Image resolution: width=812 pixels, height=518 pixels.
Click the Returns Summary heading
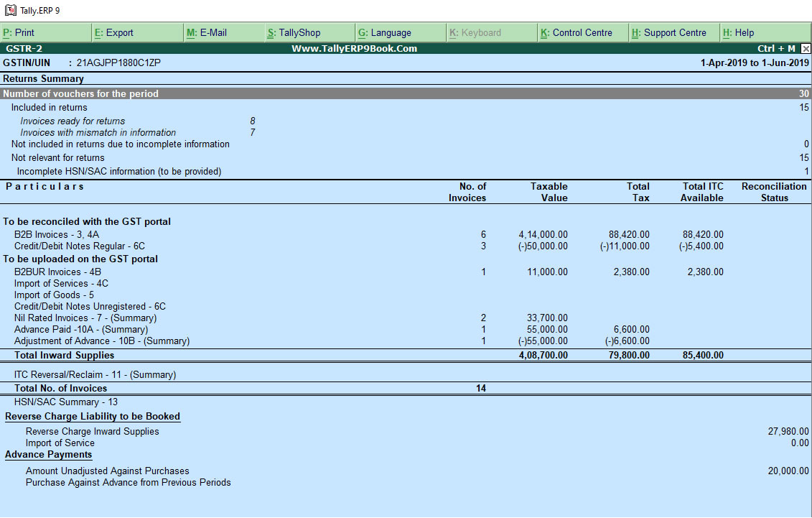[x=44, y=79]
